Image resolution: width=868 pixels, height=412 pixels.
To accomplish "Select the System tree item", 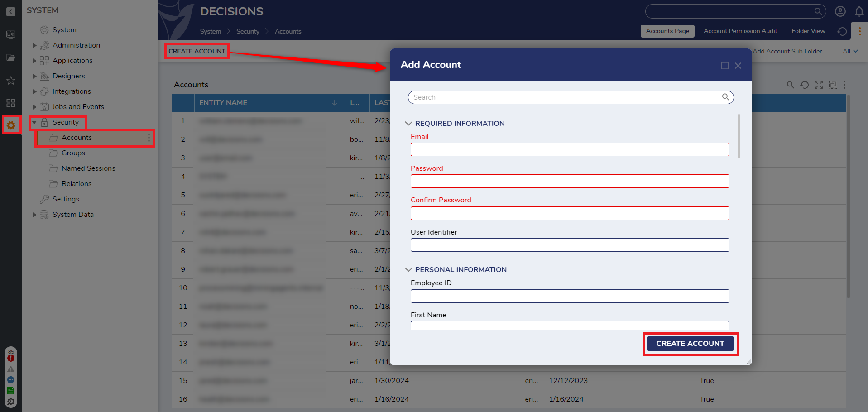I will click(x=64, y=30).
